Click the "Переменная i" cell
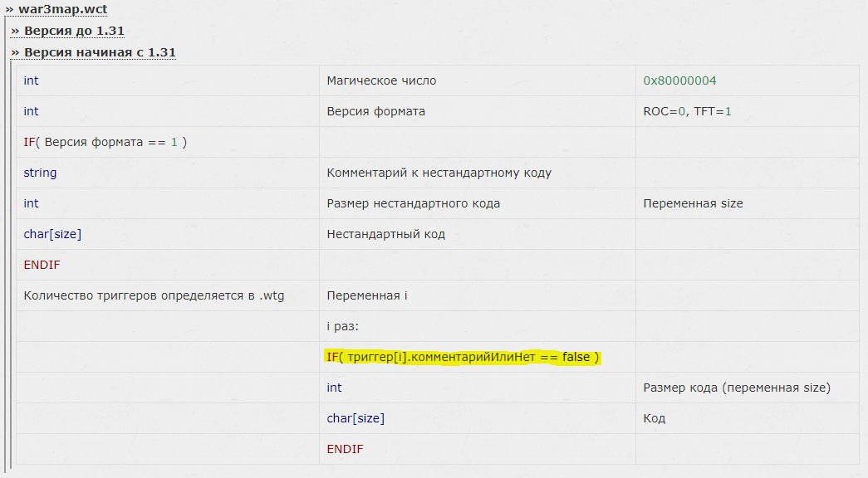 tap(477, 295)
